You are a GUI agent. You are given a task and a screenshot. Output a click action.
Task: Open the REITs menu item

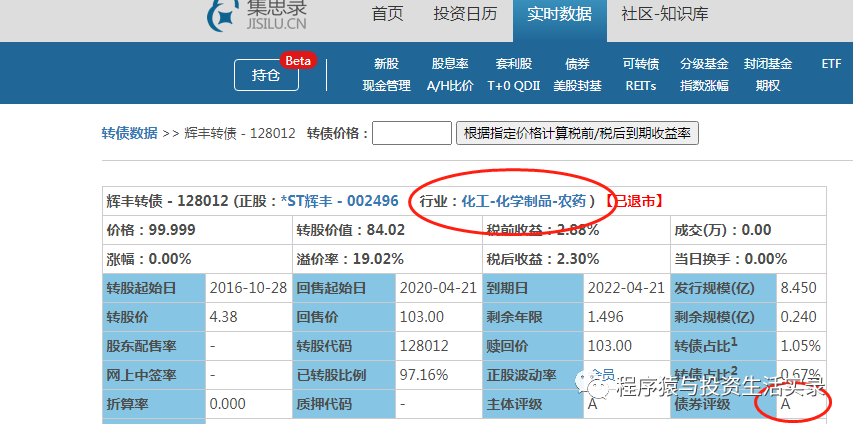(x=641, y=86)
